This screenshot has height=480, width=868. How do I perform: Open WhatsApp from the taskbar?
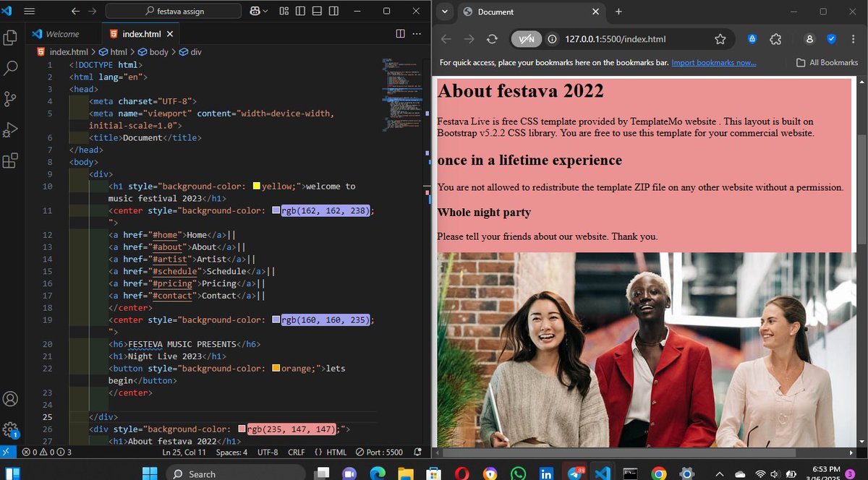point(518,473)
